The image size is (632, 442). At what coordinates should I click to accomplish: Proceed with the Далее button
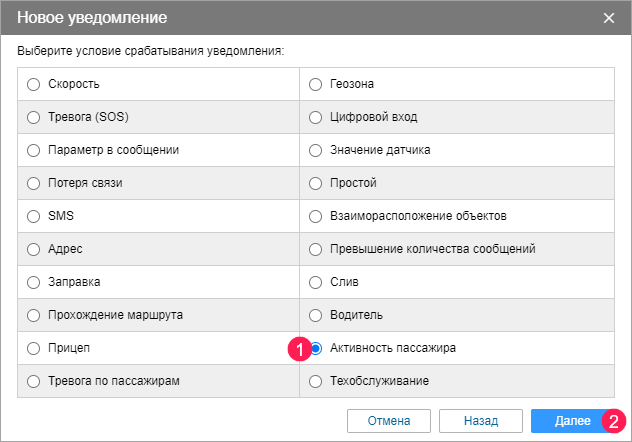tap(572, 420)
